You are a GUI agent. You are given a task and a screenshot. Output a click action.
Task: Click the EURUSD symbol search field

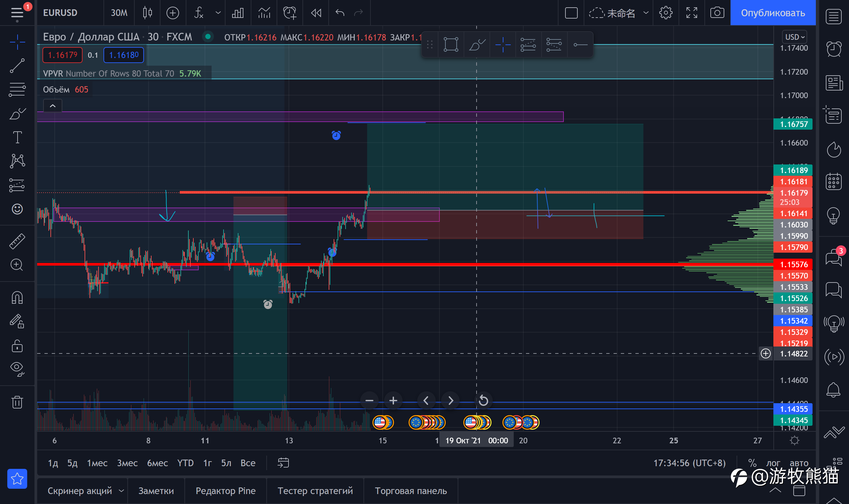(60, 13)
